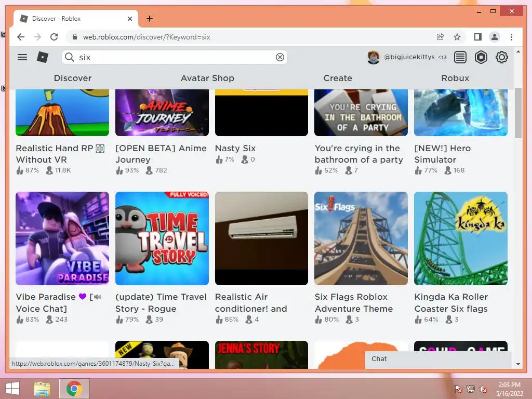
Task: Open the settings gear icon
Action: tap(501, 57)
